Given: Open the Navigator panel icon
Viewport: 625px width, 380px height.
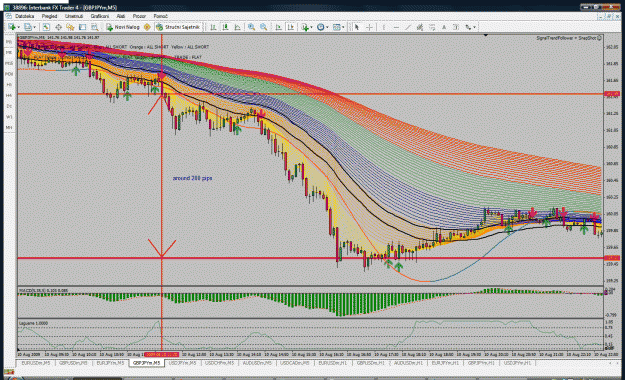Looking at the screenshot, I should [x=71, y=27].
